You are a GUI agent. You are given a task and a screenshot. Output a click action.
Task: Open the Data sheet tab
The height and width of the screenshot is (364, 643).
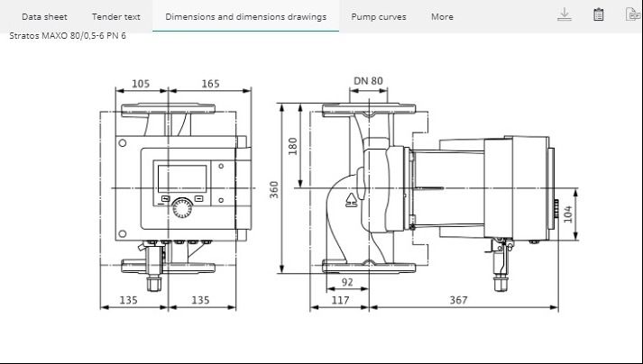[44, 16]
